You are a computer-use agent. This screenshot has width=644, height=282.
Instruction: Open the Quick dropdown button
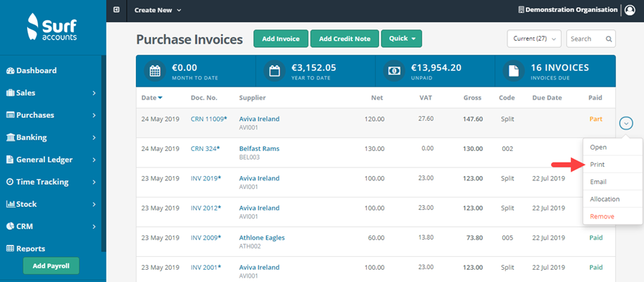(401, 39)
